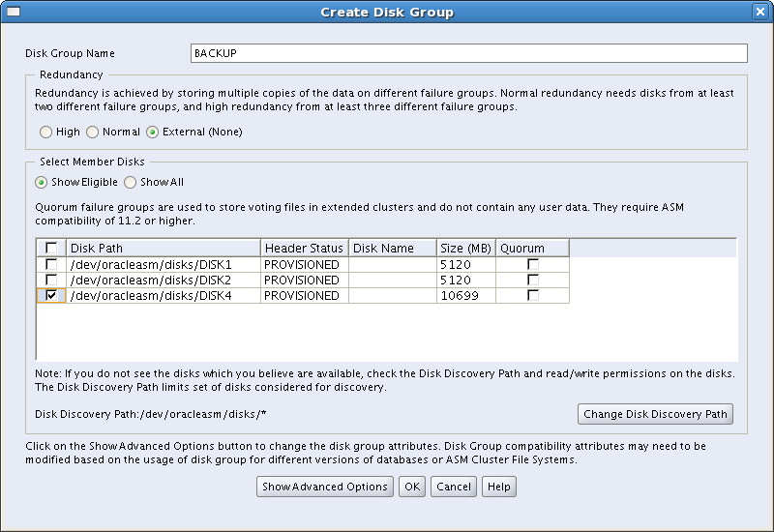This screenshot has height=532, width=774.
Task: Select the /dev/oracleasm/disks/DISK4 path cell
Action: 164,296
